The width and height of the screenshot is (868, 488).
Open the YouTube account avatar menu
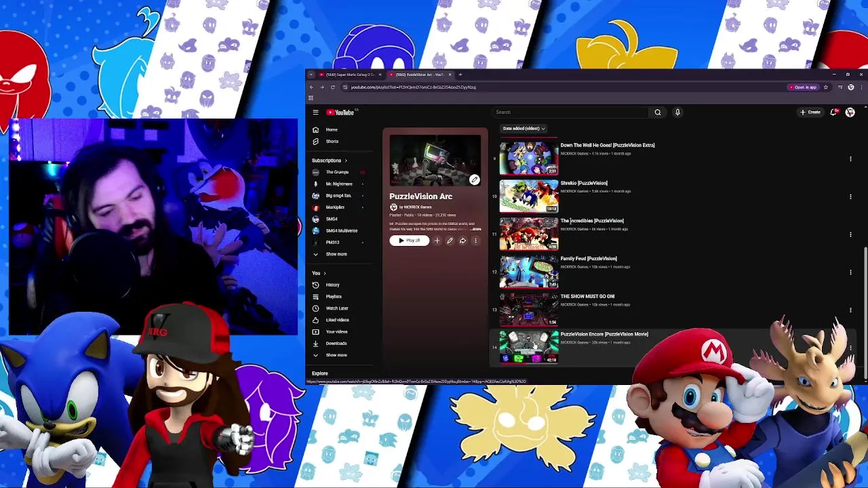pyautogui.click(x=850, y=113)
